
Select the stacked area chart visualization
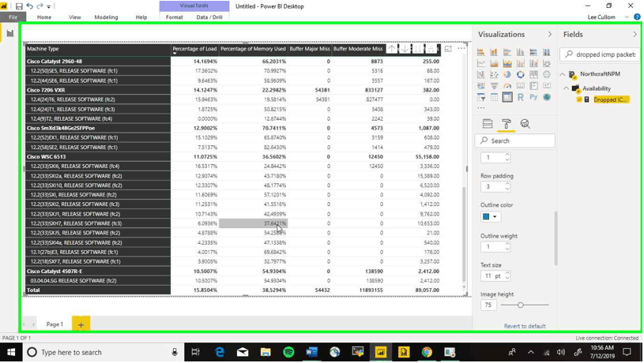pos(507,64)
